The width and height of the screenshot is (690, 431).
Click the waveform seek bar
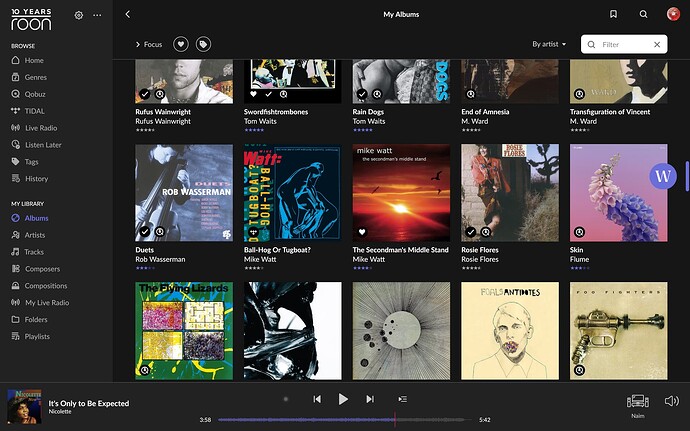345,420
